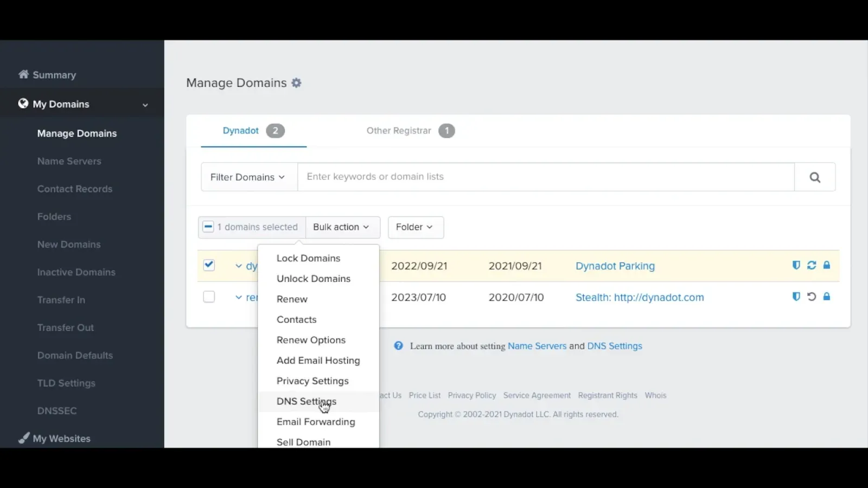The width and height of the screenshot is (868, 488).
Task: Click the Summary home icon
Action: pos(23,74)
